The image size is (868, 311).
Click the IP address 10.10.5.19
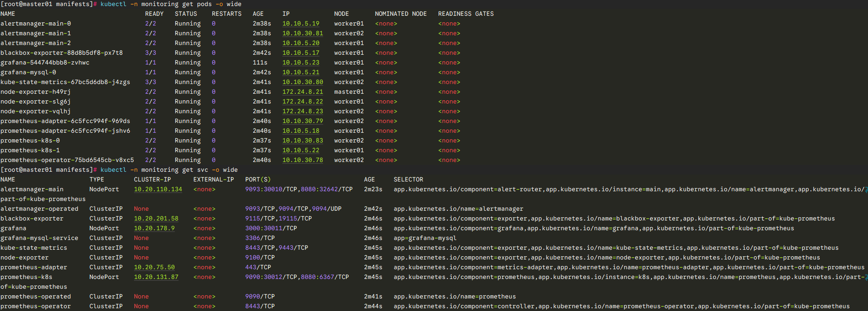click(x=300, y=24)
